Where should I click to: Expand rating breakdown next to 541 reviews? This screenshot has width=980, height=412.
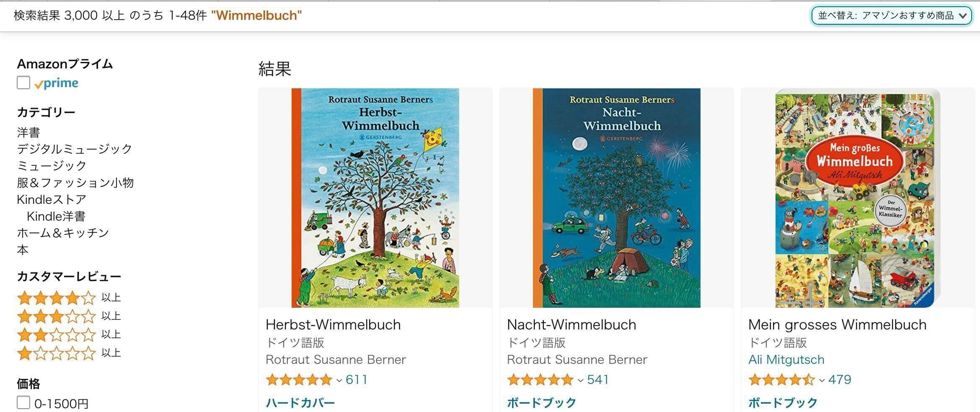581,380
